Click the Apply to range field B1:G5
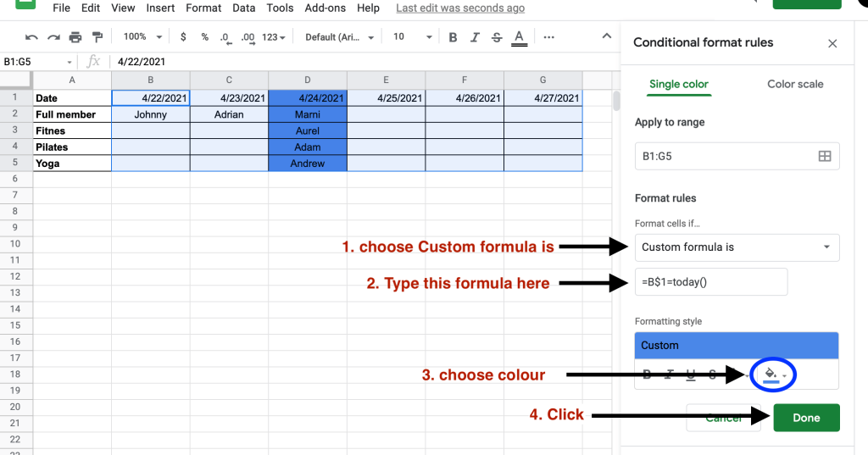Screen dimensions: 868x455 coord(737,156)
